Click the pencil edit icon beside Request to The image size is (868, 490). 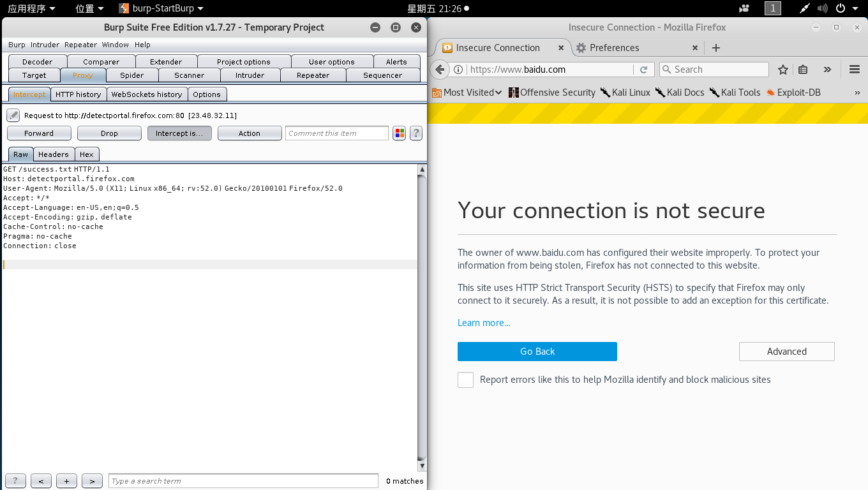click(13, 115)
